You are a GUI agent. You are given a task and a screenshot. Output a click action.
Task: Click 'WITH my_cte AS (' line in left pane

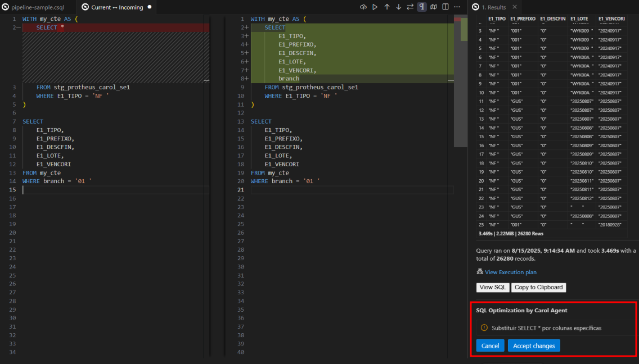tap(50, 19)
